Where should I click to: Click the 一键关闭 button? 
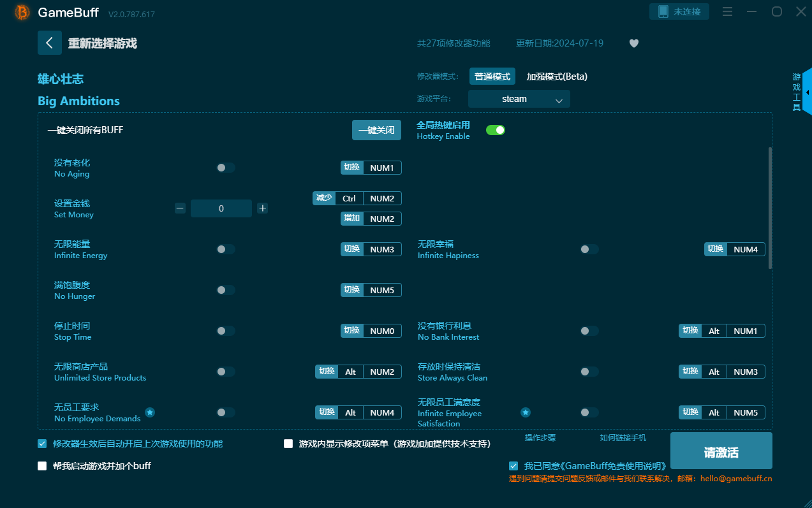[x=377, y=130]
